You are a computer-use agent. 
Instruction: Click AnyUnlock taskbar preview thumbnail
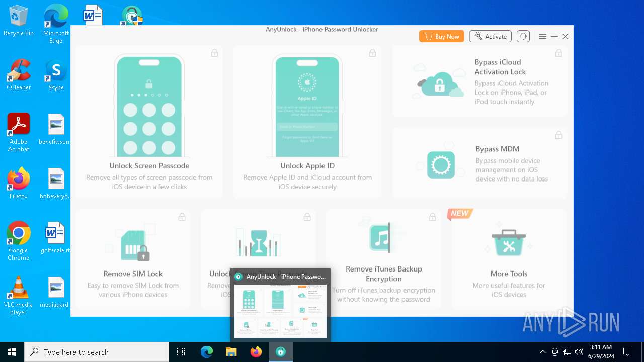click(280, 311)
